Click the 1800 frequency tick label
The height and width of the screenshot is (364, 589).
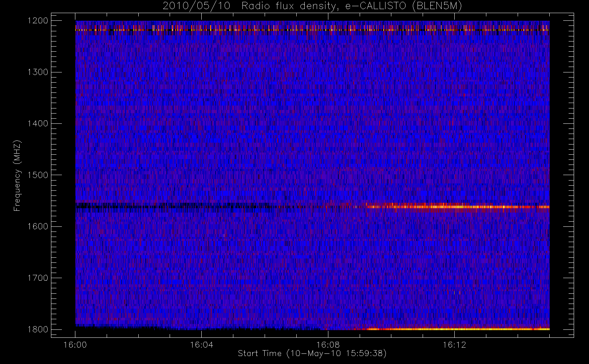38,329
